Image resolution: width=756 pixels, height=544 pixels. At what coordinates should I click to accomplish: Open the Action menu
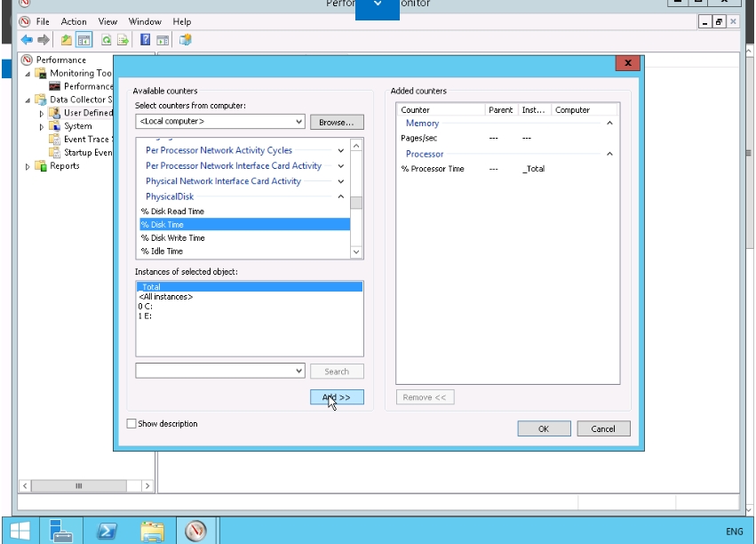tap(74, 21)
